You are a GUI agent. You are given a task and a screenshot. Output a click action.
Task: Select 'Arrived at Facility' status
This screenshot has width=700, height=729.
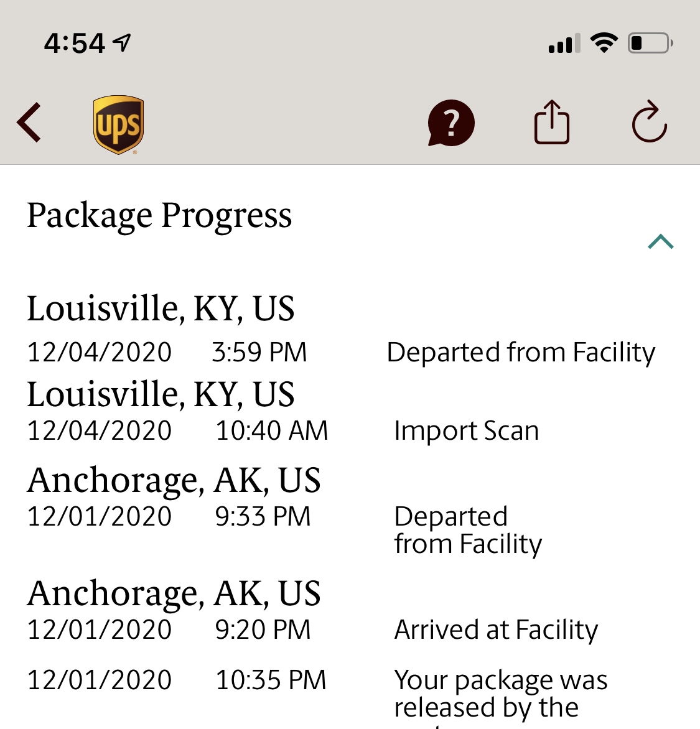click(496, 629)
